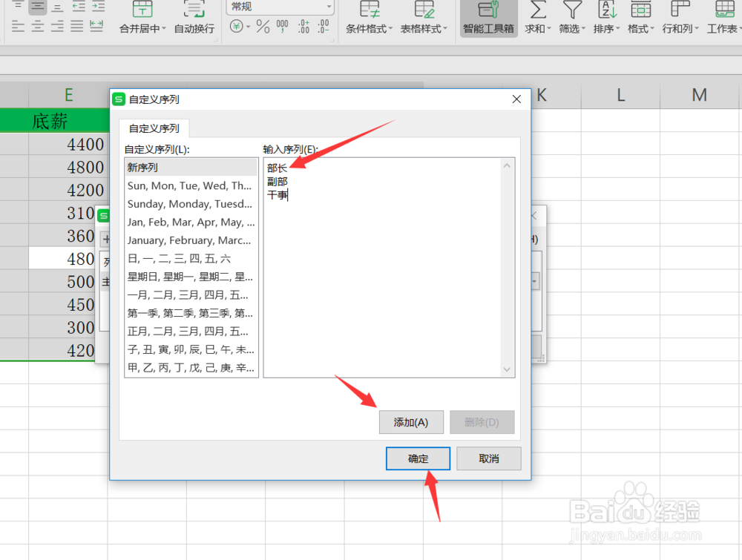
Task: Select 新序列 in the custom list
Action: (191, 168)
